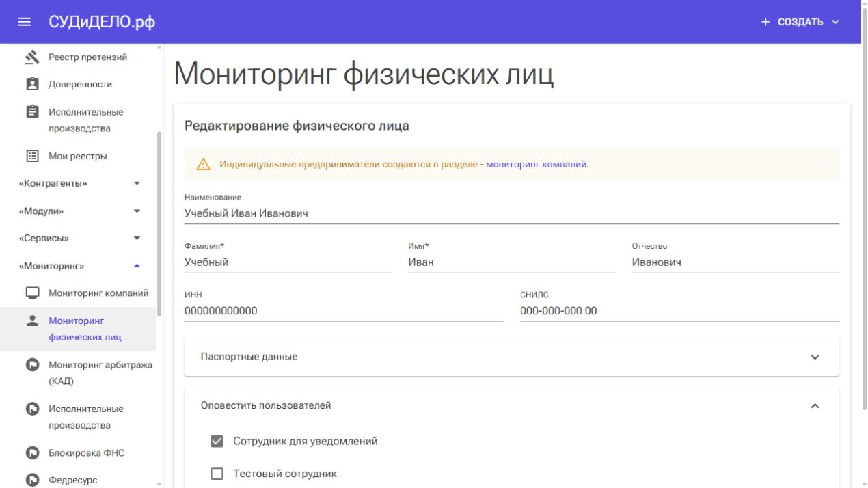Open Мои реестры in sidebar

pos(78,157)
